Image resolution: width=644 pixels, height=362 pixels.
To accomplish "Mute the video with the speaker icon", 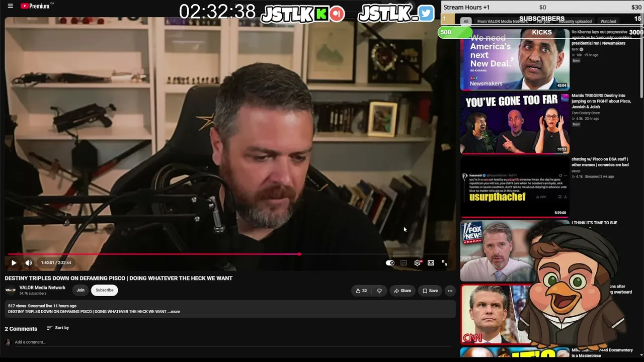I will [29, 262].
